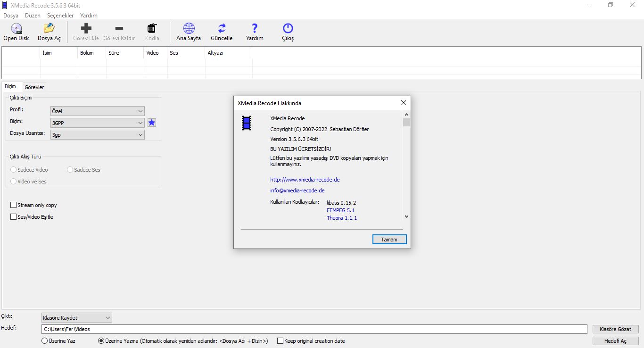
Task: Close the XMedia Recode Hakkında dialog
Action: pyautogui.click(x=403, y=103)
